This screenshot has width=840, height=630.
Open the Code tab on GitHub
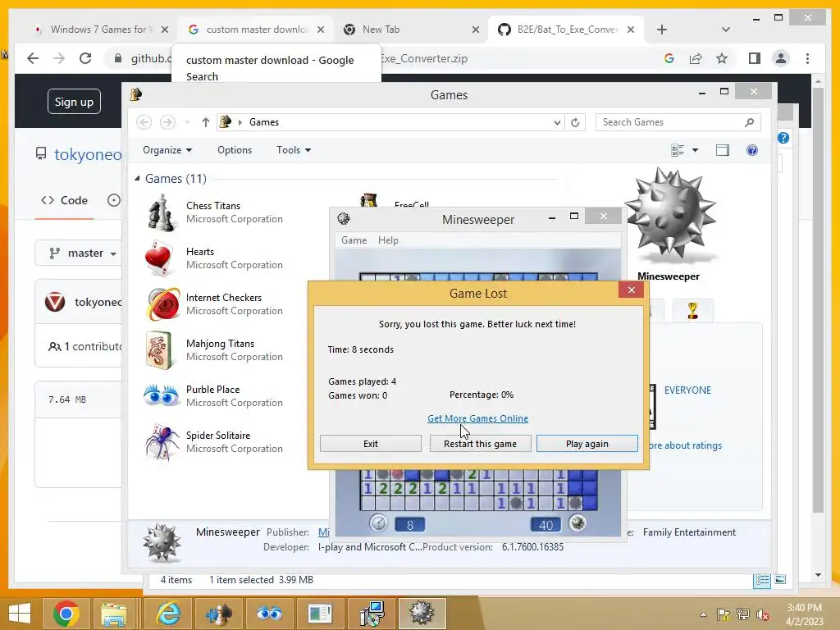[64, 200]
